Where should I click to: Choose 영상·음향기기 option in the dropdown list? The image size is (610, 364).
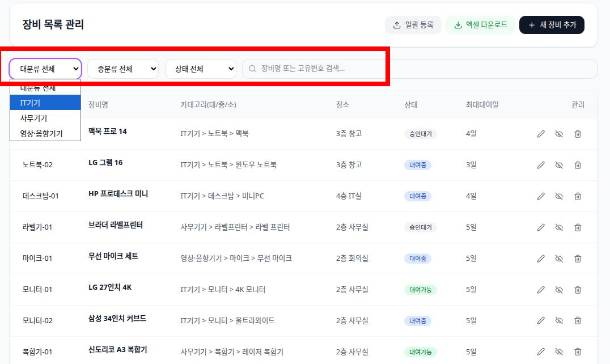45,133
